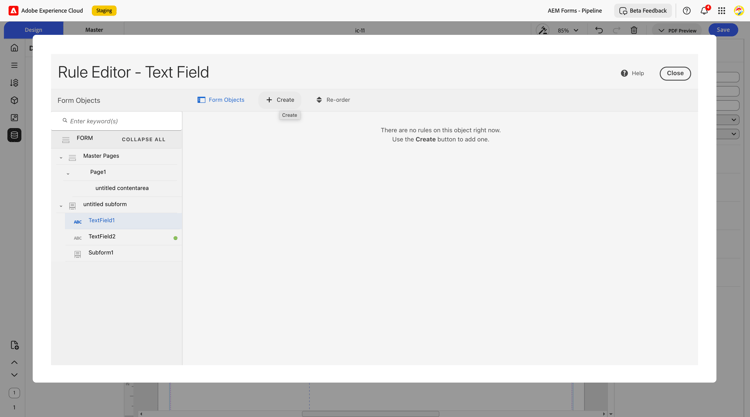Image resolution: width=750 pixels, height=417 pixels.
Task: Select untitled contentarea in the tree
Action: point(122,188)
